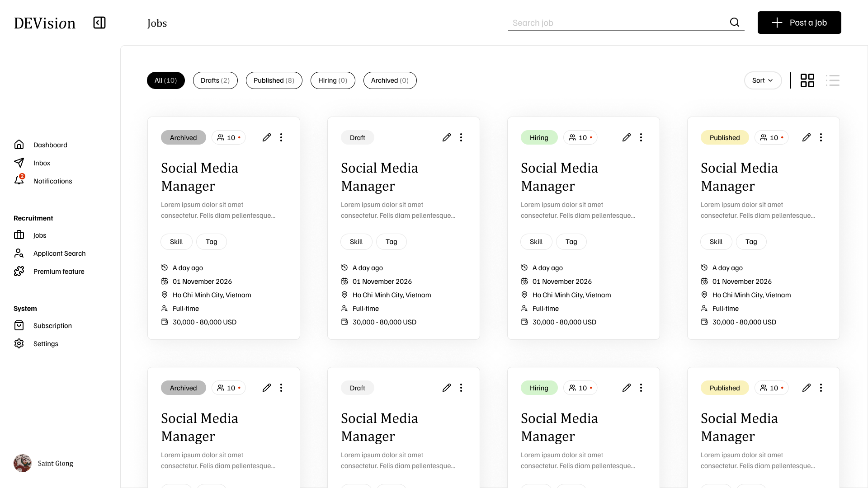Open options menu on the Published job card

(821, 137)
